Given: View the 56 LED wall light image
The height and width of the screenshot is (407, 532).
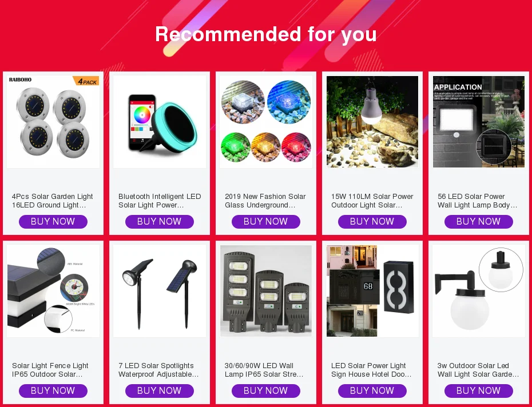Looking at the screenshot, I should coord(479,122).
